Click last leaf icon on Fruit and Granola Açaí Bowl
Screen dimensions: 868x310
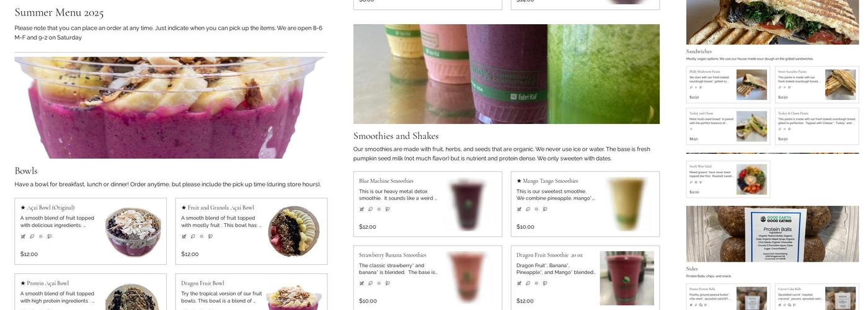click(210, 236)
